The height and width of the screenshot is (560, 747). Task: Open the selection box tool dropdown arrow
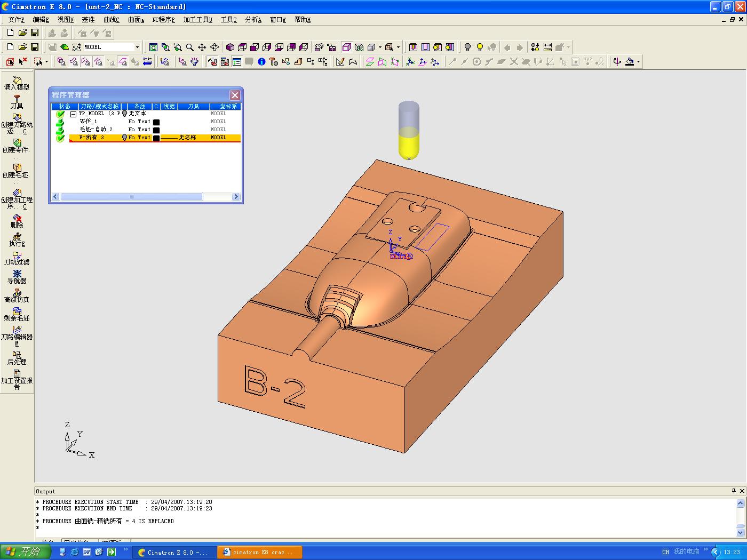click(x=46, y=62)
